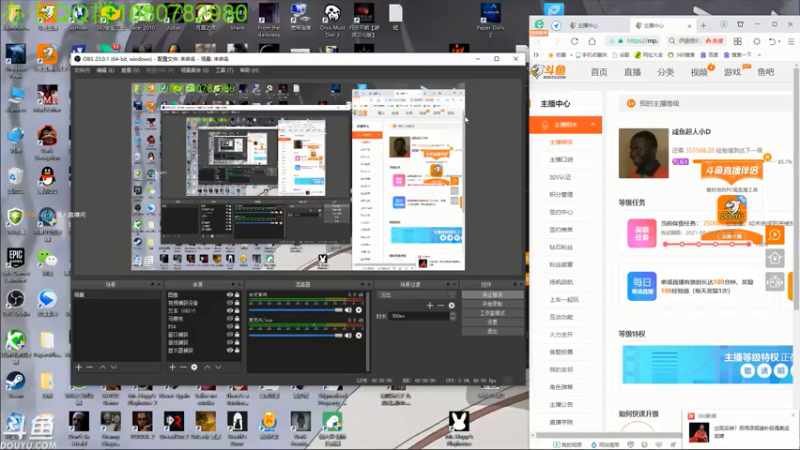Expand bookmarks bar overflow chevron
Image resolution: width=800 pixels, height=450 pixels.
coord(760,55)
